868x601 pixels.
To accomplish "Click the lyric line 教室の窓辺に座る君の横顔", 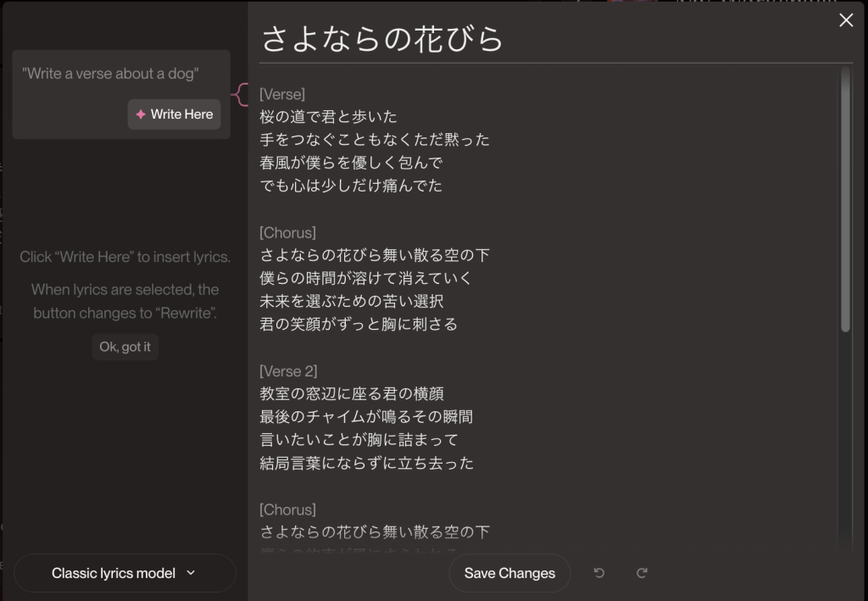I will point(351,394).
